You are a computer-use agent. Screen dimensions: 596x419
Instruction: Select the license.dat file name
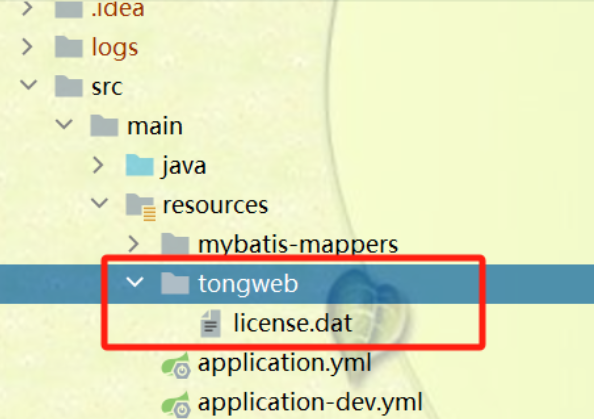[293, 323]
